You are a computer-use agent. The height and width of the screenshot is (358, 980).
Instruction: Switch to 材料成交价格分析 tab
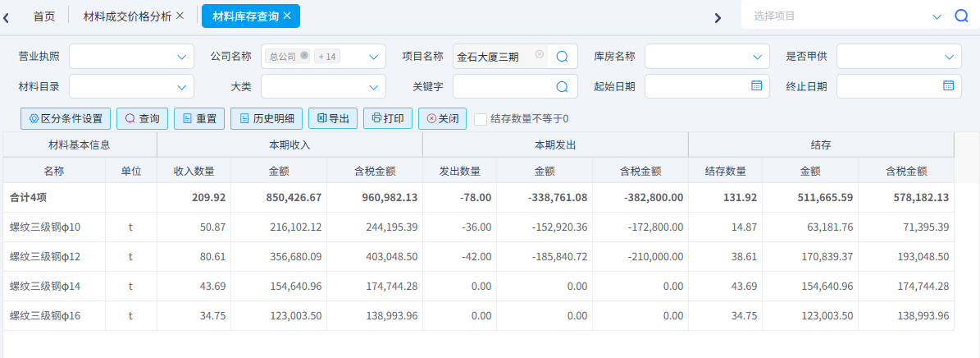click(x=128, y=16)
